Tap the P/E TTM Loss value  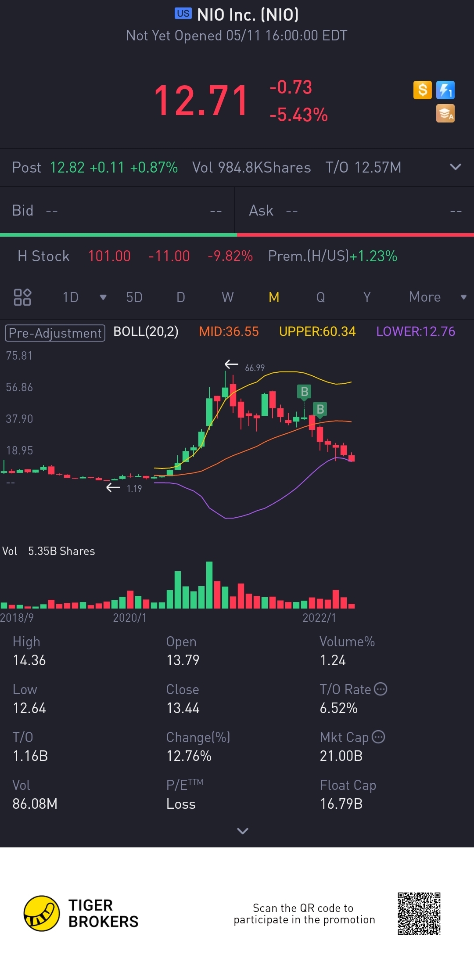pos(181,804)
